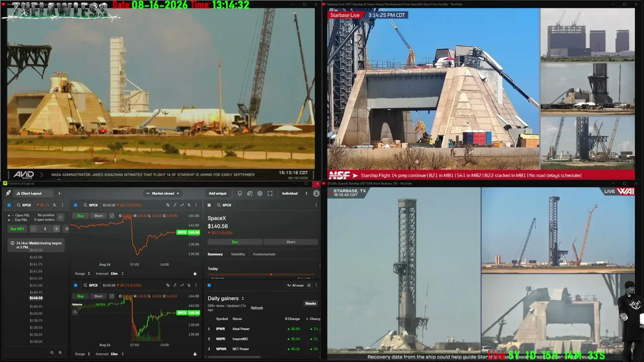Viewport: 644px width, 362px height.
Task: Collapse the Volume pane in the lower chart
Action: [75, 312]
